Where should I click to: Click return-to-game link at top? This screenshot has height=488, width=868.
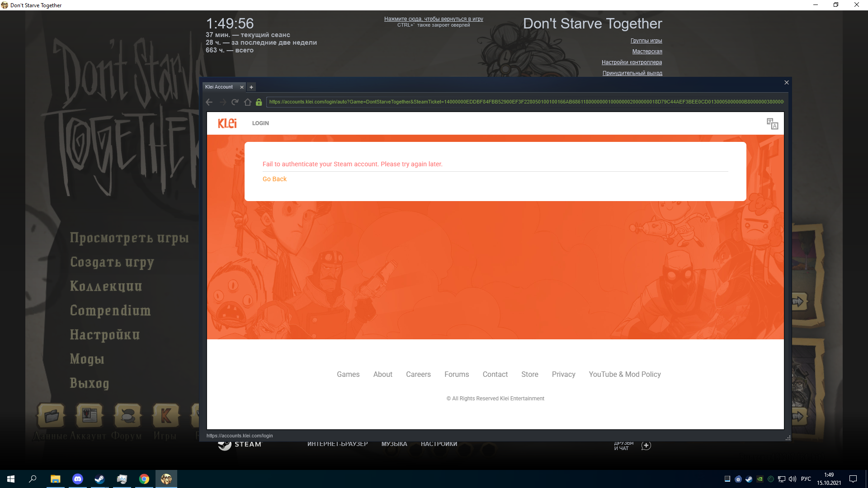pyautogui.click(x=434, y=19)
